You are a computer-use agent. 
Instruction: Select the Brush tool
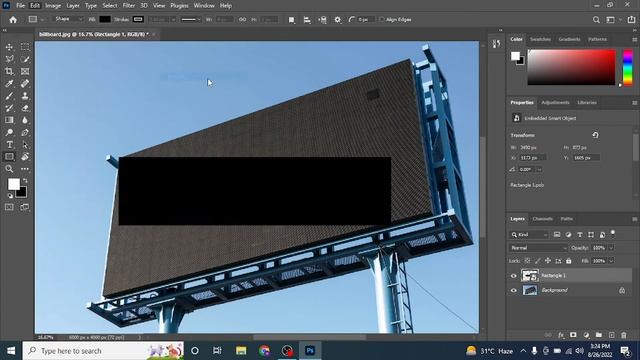pos(9,96)
